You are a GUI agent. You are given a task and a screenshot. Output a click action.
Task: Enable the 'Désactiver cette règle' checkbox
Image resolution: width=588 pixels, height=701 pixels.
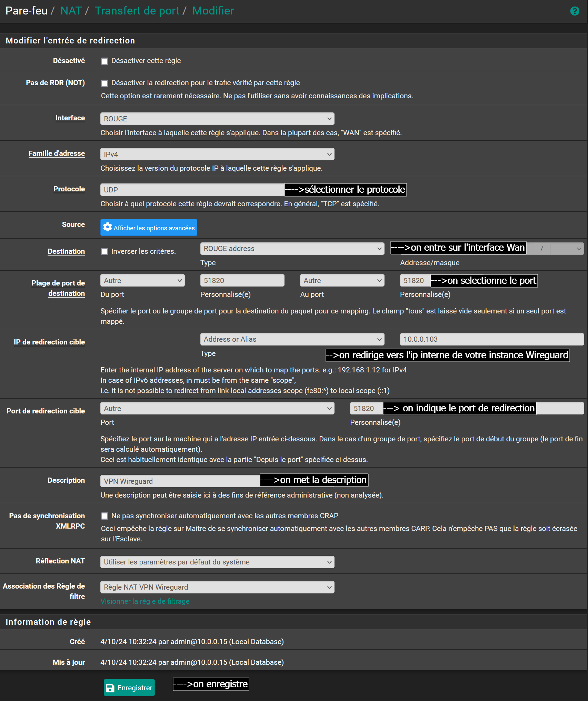tap(104, 61)
